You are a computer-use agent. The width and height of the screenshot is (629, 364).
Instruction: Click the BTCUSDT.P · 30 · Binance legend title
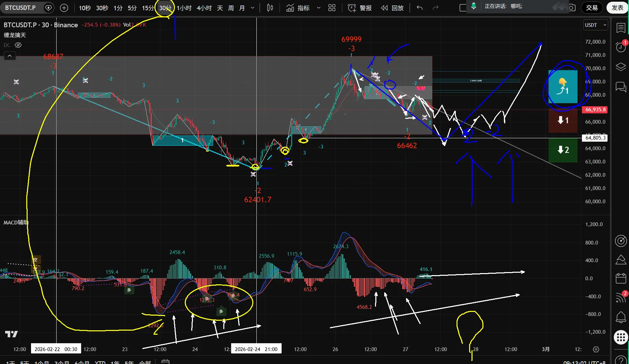coord(41,25)
